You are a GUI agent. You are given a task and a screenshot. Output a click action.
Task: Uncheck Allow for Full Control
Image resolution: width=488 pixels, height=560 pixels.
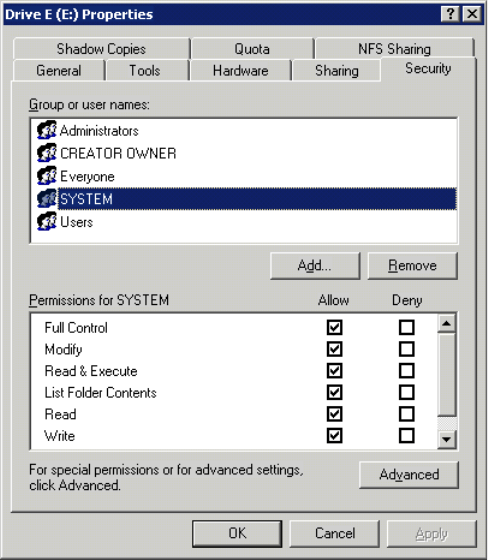334,327
